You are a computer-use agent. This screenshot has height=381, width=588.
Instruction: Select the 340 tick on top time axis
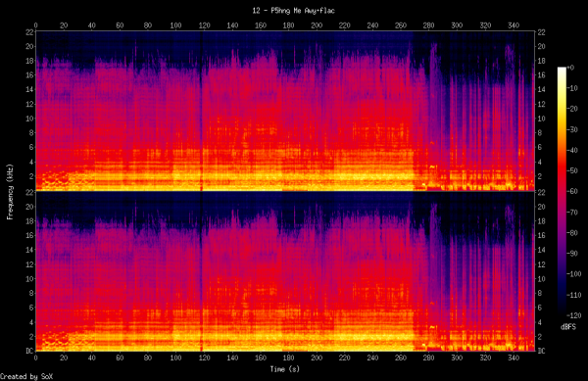point(514,25)
